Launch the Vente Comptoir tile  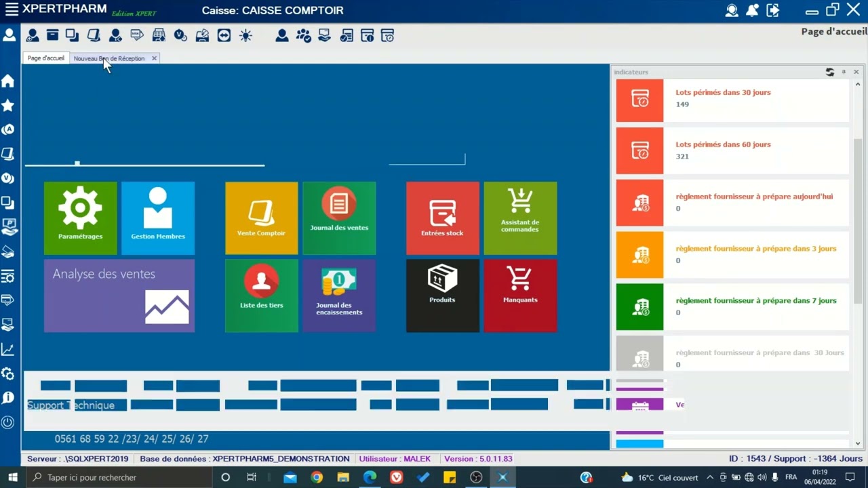tap(262, 218)
